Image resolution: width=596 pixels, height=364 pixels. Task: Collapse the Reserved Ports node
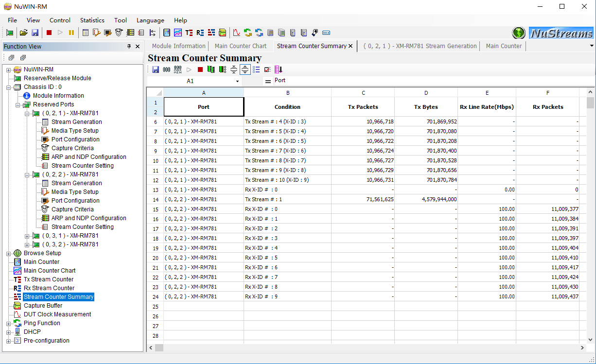pyautogui.click(x=18, y=104)
